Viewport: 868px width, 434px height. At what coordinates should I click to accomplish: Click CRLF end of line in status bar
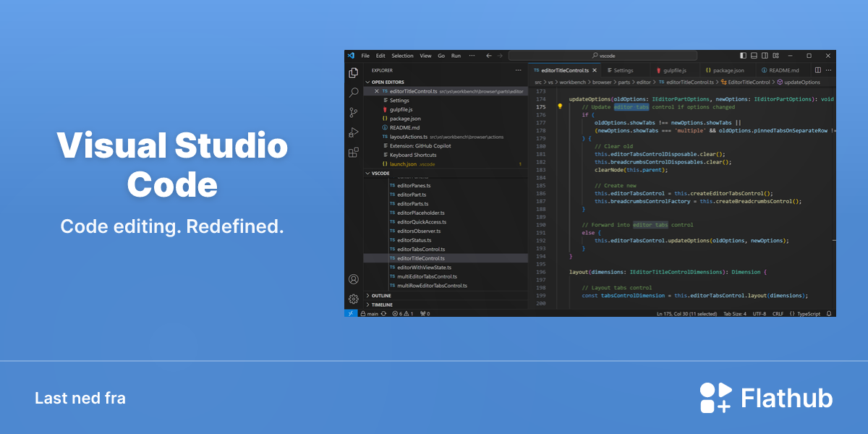pyautogui.click(x=778, y=314)
